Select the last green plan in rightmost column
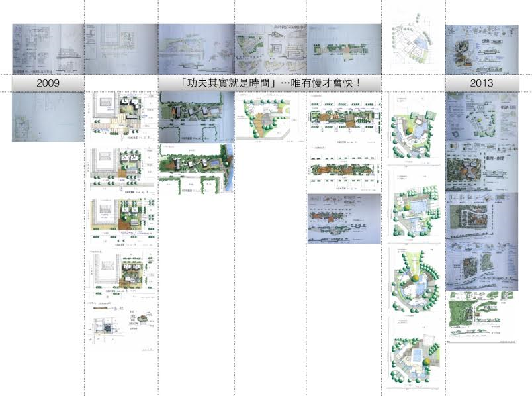Screen dimensions: 532x396 click(481, 317)
